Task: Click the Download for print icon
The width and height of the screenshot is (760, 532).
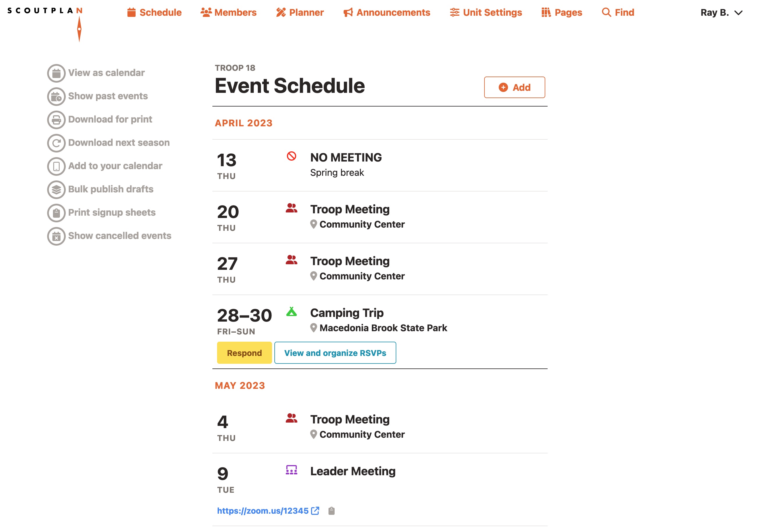Action: pyautogui.click(x=56, y=119)
